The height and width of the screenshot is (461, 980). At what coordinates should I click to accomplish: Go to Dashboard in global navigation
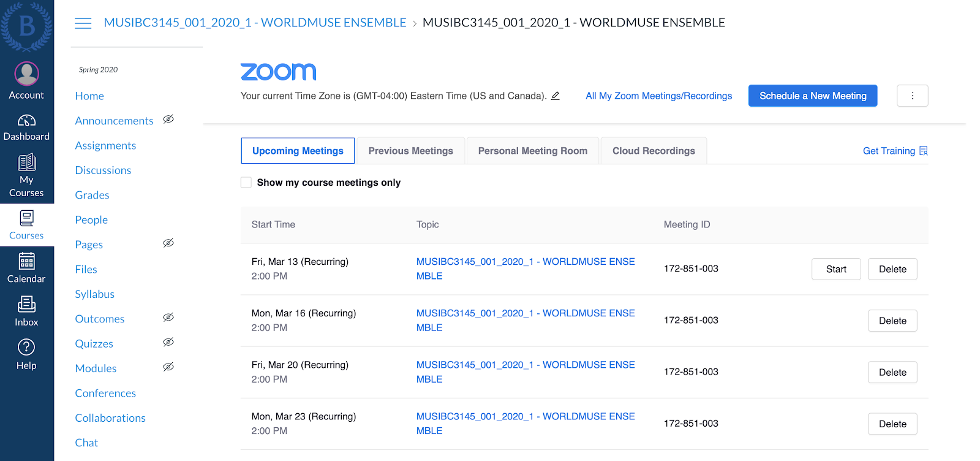click(26, 128)
